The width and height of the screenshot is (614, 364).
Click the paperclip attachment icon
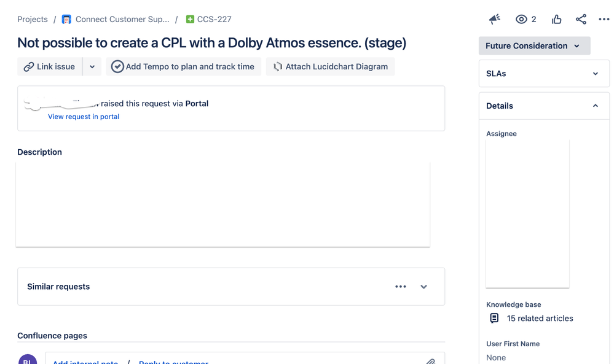430,362
